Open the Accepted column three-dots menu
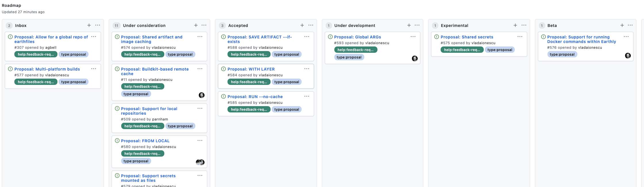The height and width of the screenshot is (187, 644). [311, 25]
